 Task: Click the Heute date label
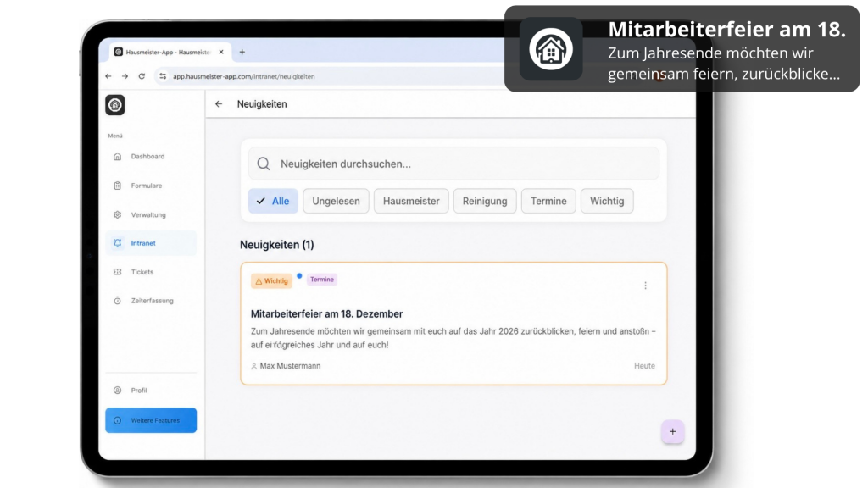pyautogui.click(x=644, y=366)
